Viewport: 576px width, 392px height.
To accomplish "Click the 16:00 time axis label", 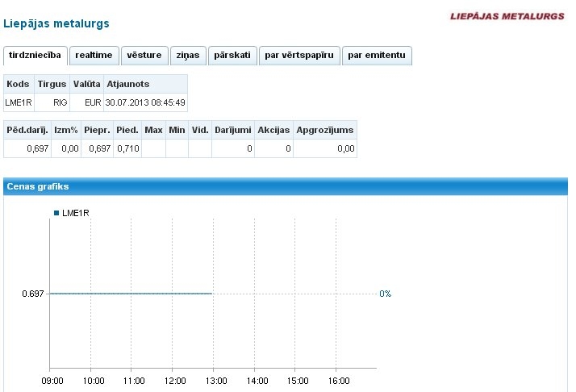I will [339, 381].
